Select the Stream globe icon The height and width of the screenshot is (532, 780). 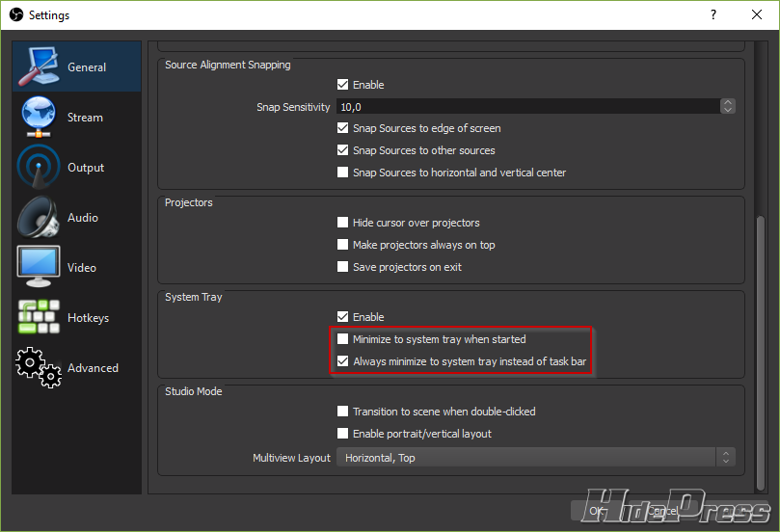(x=39, y=118)
